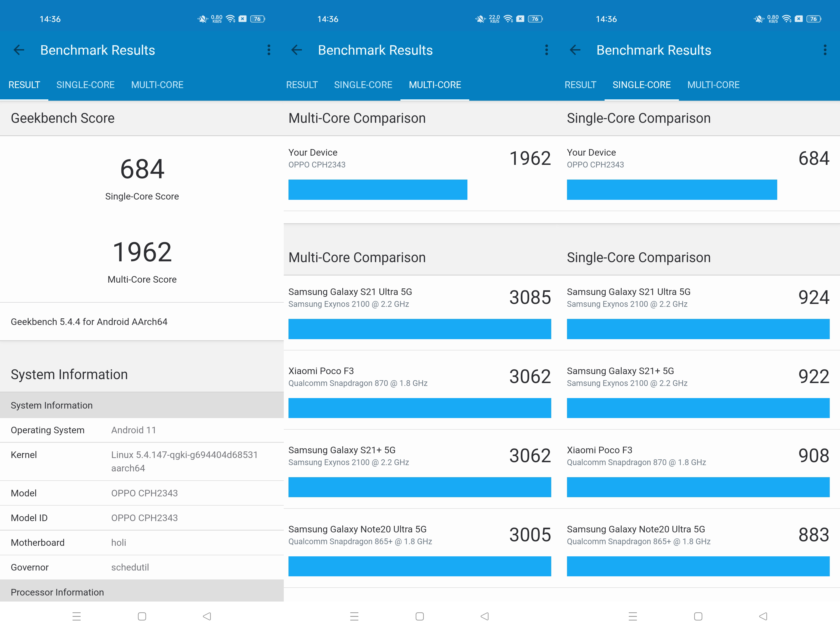Tap the 684 Single-Core Score value on Result screen
This screenshot has height=631, width=840.
coord(142,169)
